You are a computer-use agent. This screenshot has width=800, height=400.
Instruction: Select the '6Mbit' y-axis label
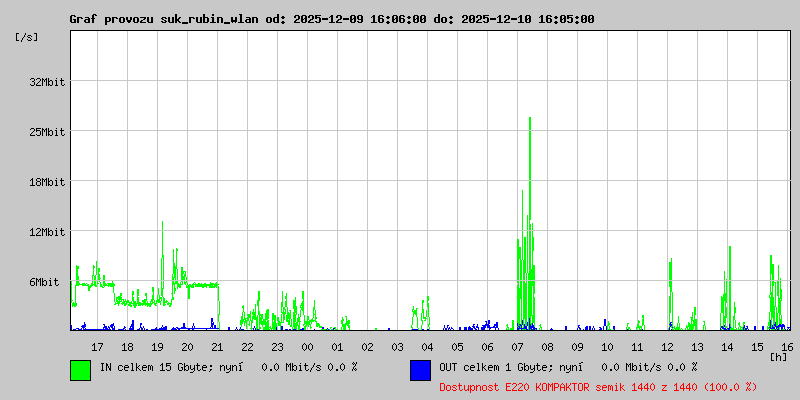(x=44, y=282)
